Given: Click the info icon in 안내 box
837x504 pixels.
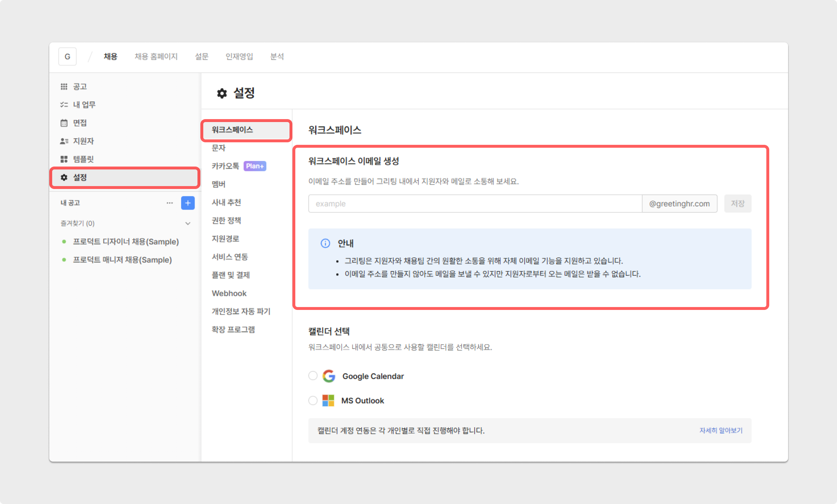Looking at the screenshot, I should tap(325, 243).
